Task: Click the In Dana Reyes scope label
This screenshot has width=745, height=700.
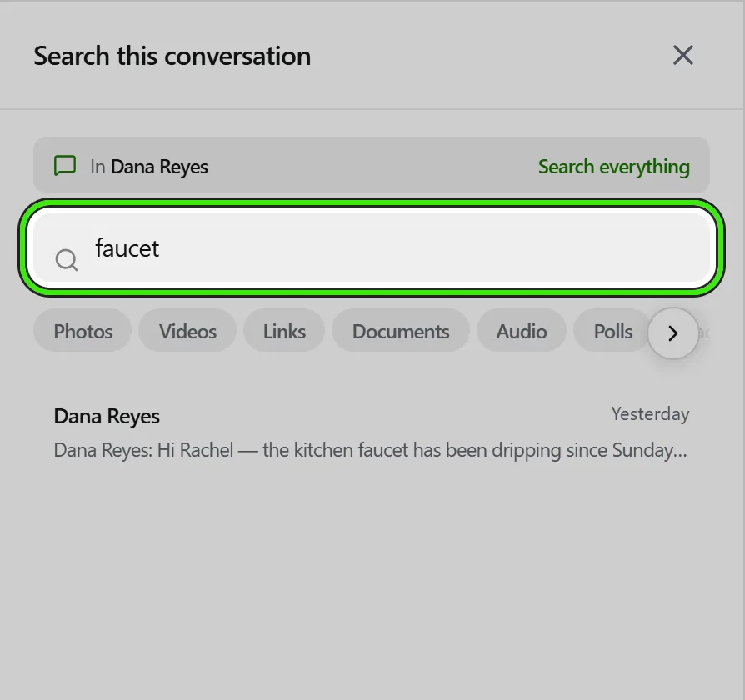Action: click(148, 167)
